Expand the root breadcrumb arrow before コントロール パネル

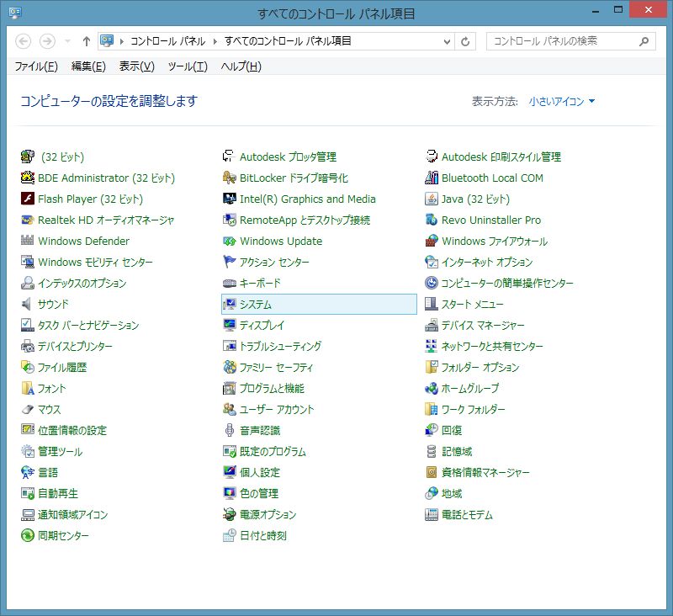click(x=122, y=41)
